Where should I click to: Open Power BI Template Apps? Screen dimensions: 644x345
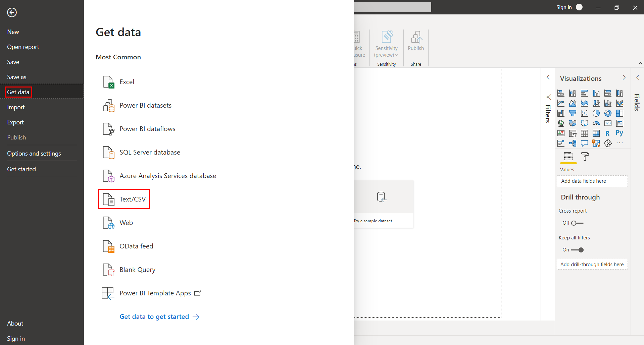151,293
